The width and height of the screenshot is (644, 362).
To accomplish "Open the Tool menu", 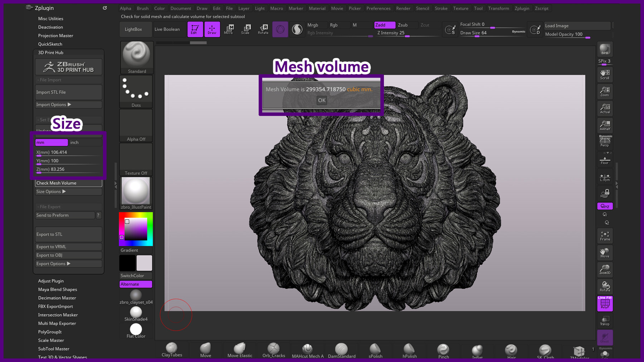I will [478, 8].
